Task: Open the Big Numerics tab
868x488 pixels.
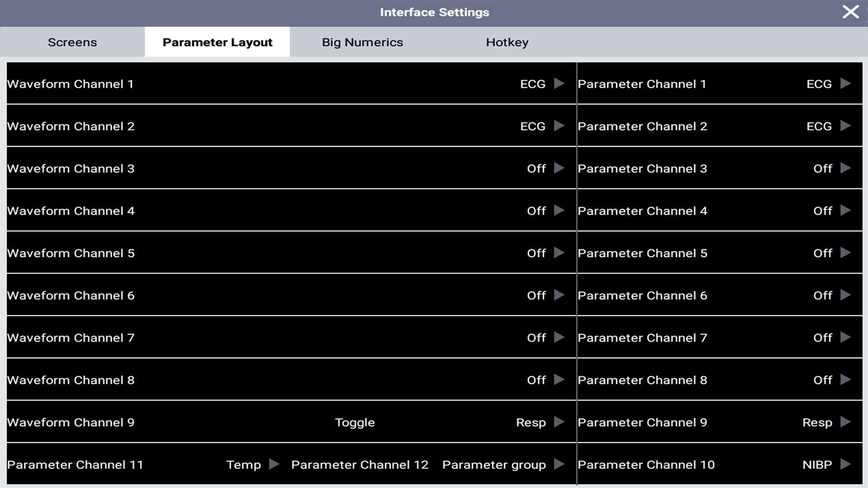Action: tap(362, 42)
